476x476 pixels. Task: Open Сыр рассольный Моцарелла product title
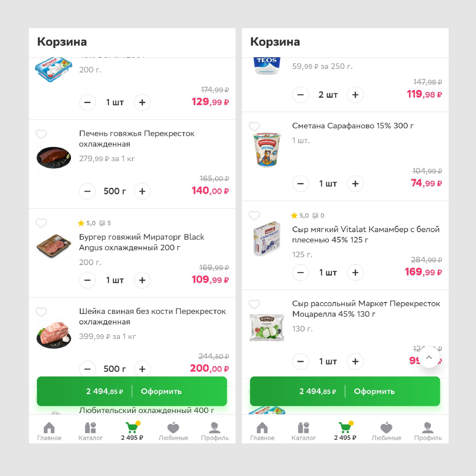(x=366, y=309)
